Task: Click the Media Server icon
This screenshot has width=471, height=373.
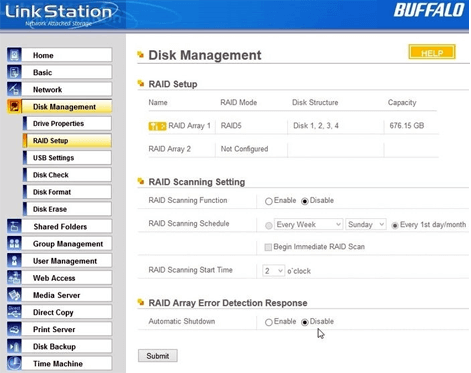Action: [x=14, y=295]
